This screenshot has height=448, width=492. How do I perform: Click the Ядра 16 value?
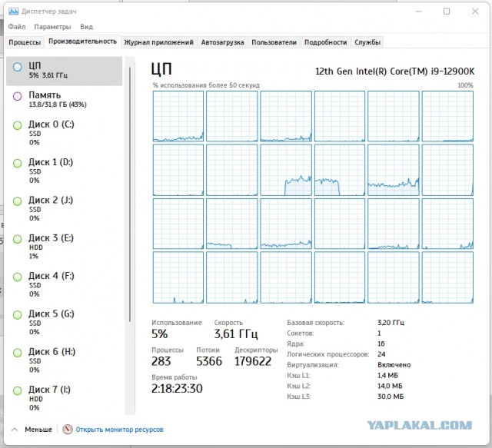coord(381,343)
